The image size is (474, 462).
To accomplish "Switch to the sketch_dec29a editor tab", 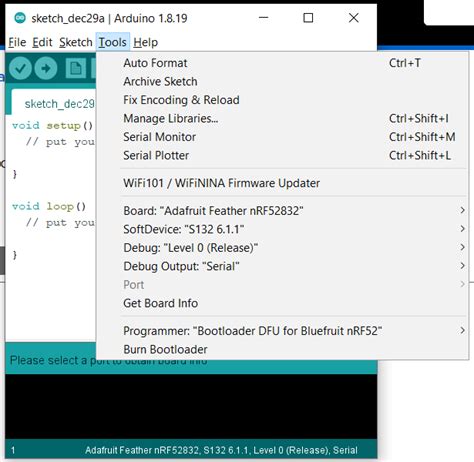I will (55, 103).
